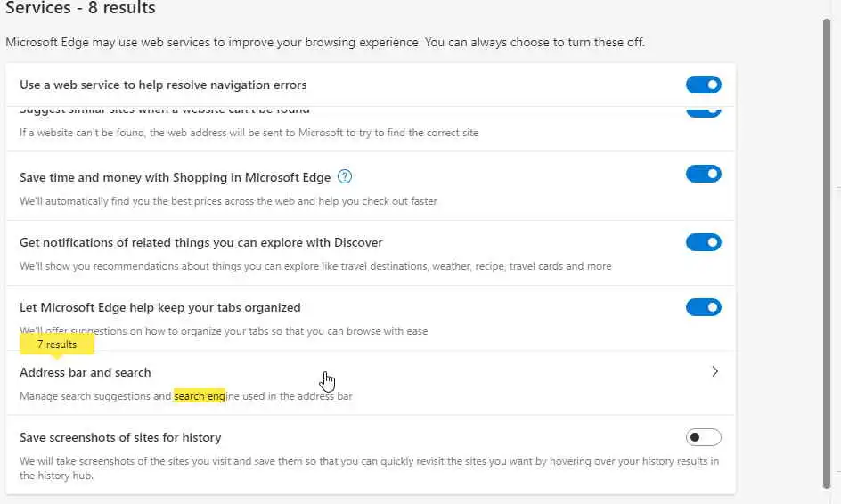The height and width of the screenshot is (504, 841).
Task: Click Save time and money with Shopping label
Action: [175, 177]
